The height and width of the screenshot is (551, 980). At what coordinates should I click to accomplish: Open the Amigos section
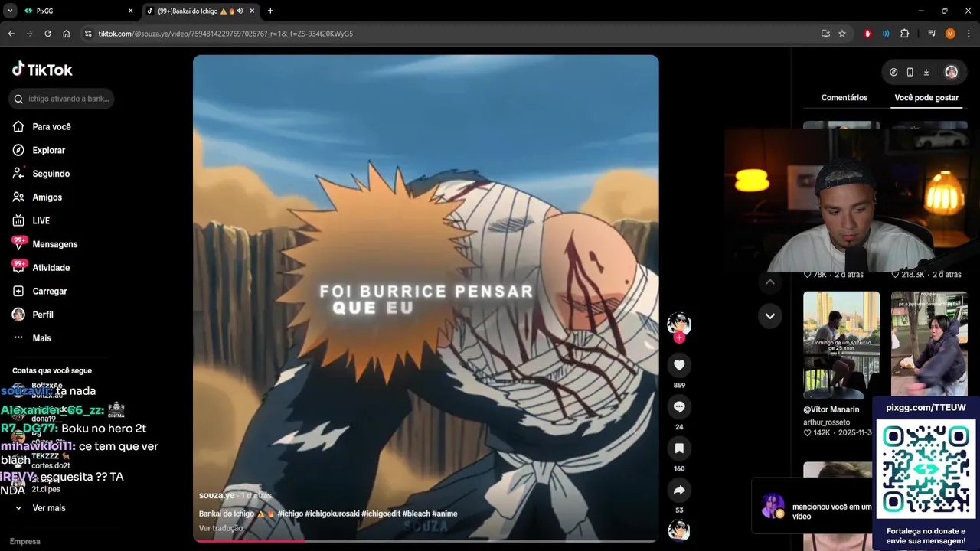coord(47,197)
